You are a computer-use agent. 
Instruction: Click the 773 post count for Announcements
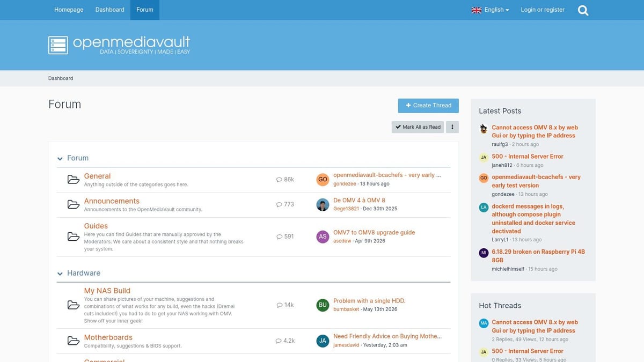click(x=285, y=204)
